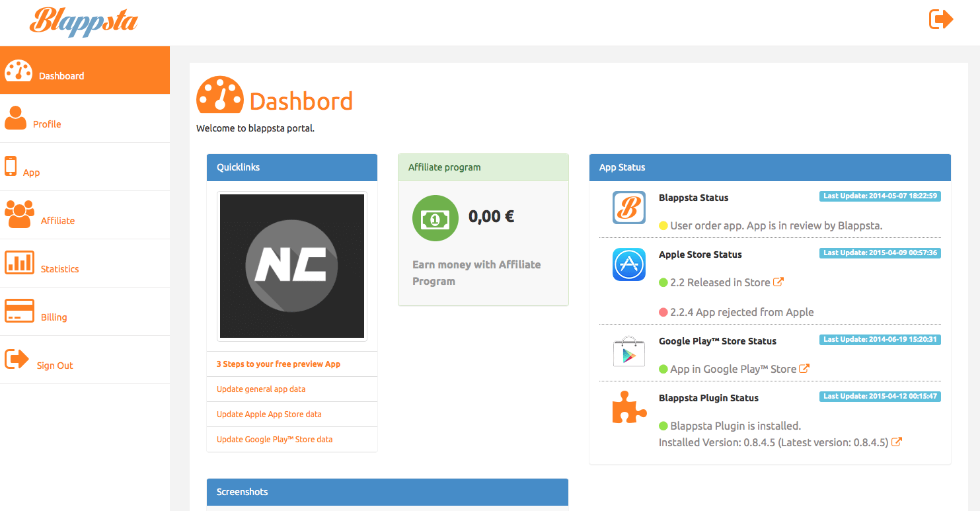Image resolution: width=980 pixels, height=511 pixels.
Task: Click the Blappsta Status heading
Action: click(693, 198)
